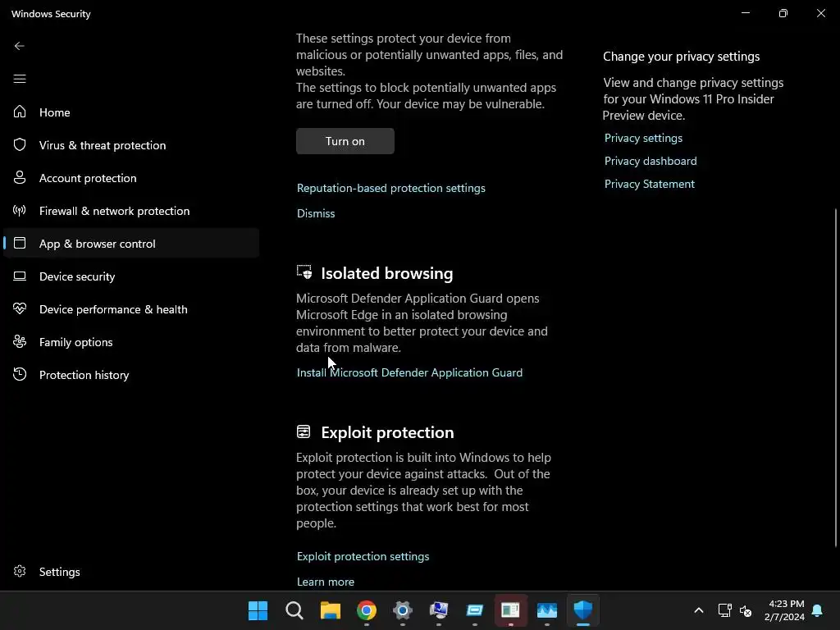The height and width of the screenshot is (630, 840).
Task: Go to Home in sidebar
Action: 55,112
